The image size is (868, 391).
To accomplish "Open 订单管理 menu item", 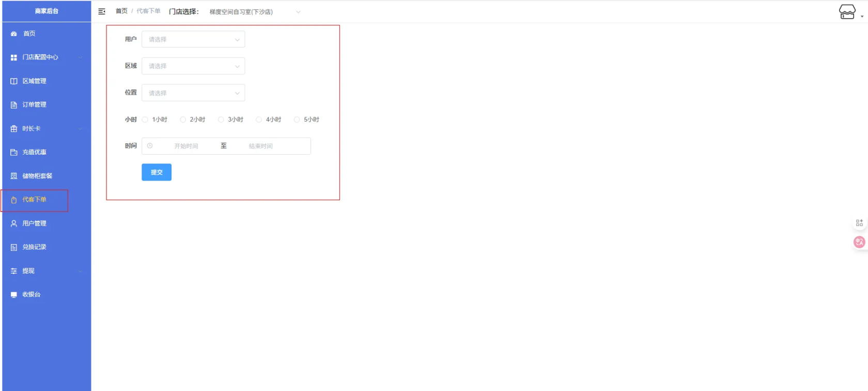I will pos(34,105).
